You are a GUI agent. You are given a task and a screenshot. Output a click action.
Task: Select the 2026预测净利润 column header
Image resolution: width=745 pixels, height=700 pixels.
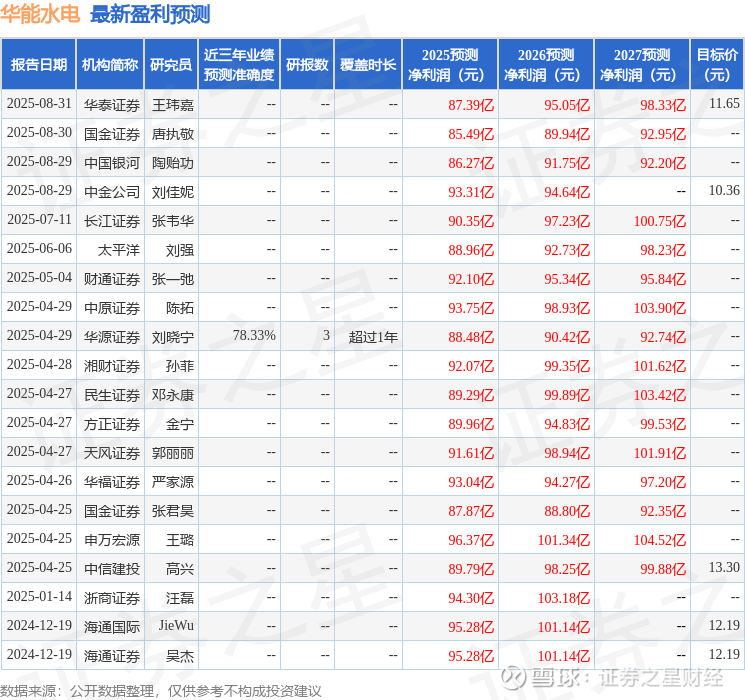coord(546,65)
